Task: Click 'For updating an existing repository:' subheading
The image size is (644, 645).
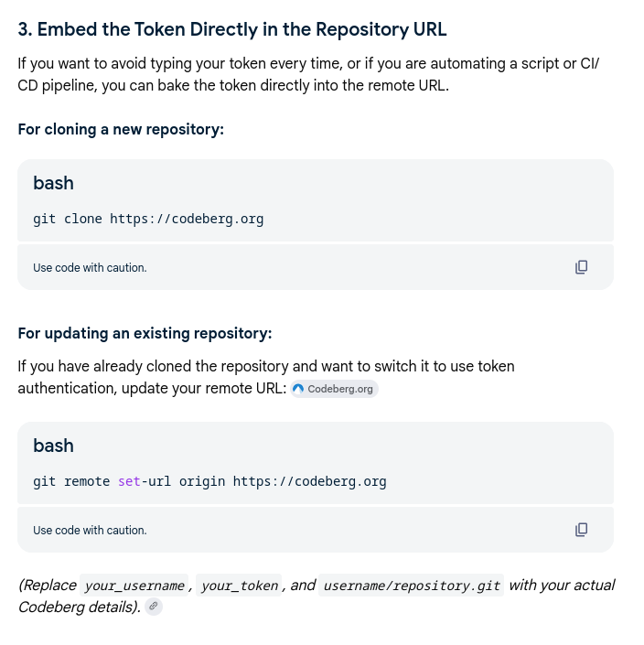Action: pyautogui.click(x=145, y=333)
